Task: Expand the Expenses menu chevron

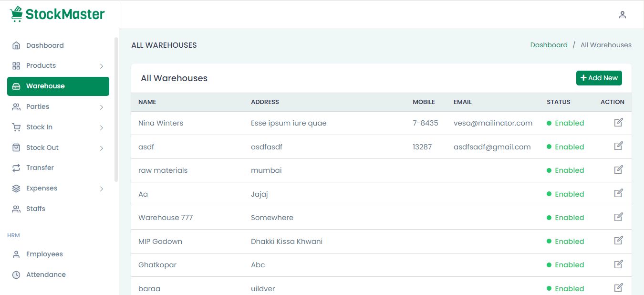Action: click(x=101, y=189)
